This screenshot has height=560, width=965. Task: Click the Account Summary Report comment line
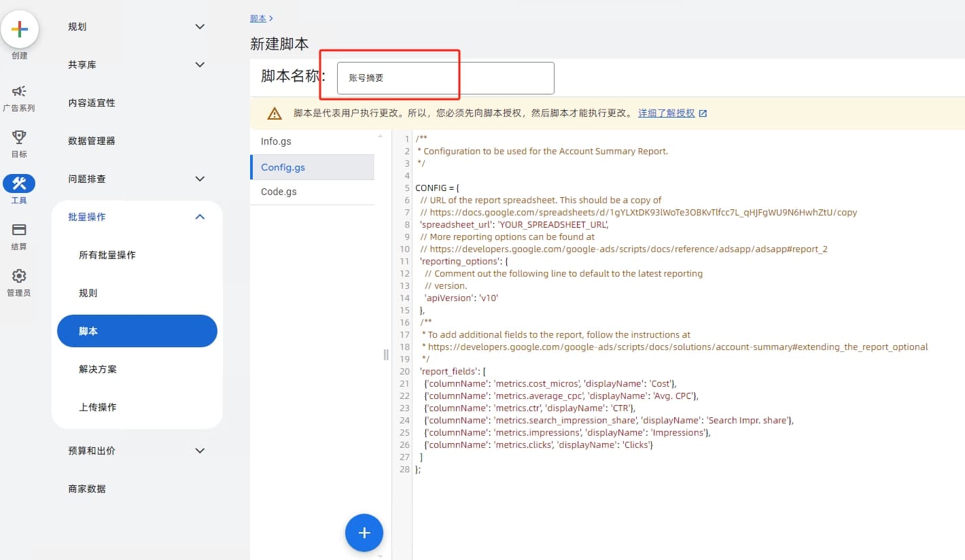coord(542,151)
